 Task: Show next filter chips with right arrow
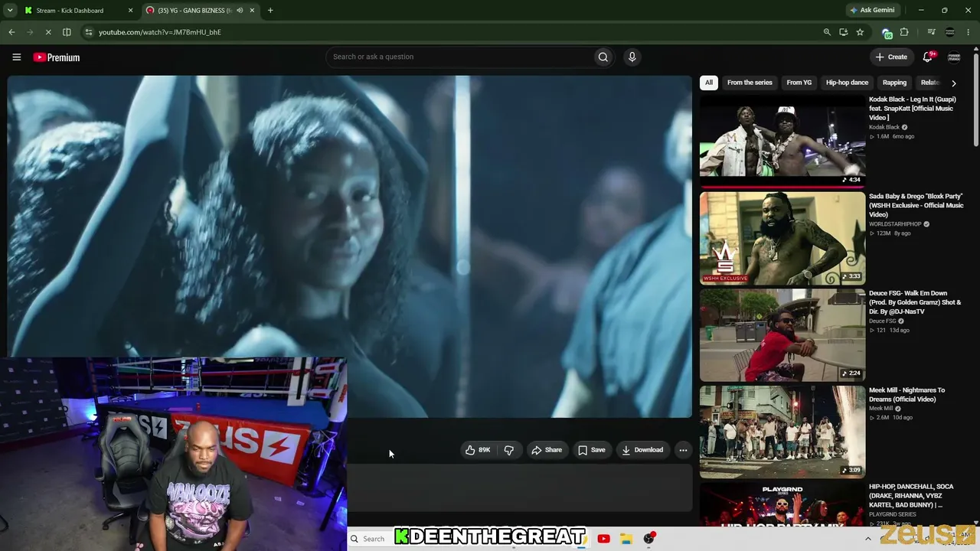[953, 83]
